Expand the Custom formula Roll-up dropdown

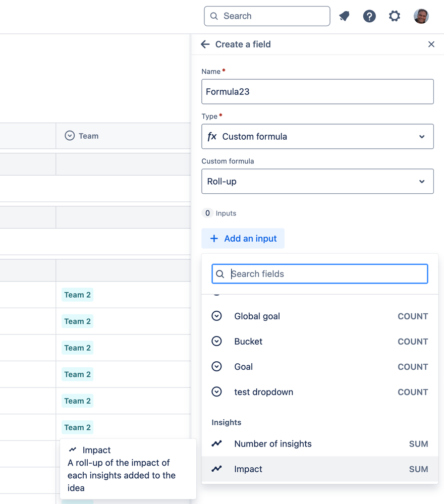pyautogui.click(x=317, y=181)
